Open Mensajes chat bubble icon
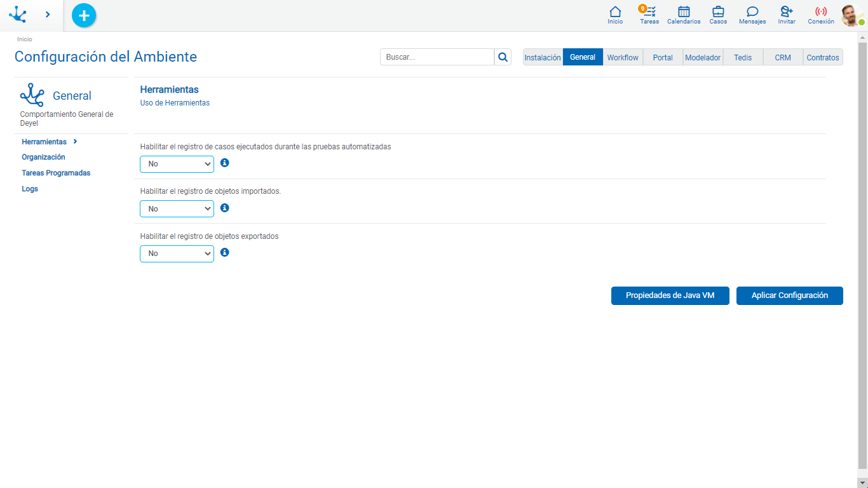 coord(752,15)
